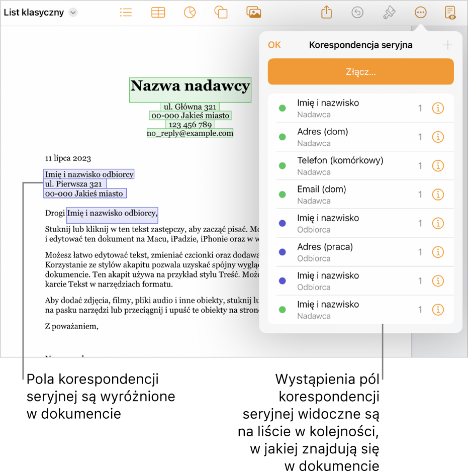
Task: Click the no_reply@example.com email field
Action: 190,133
